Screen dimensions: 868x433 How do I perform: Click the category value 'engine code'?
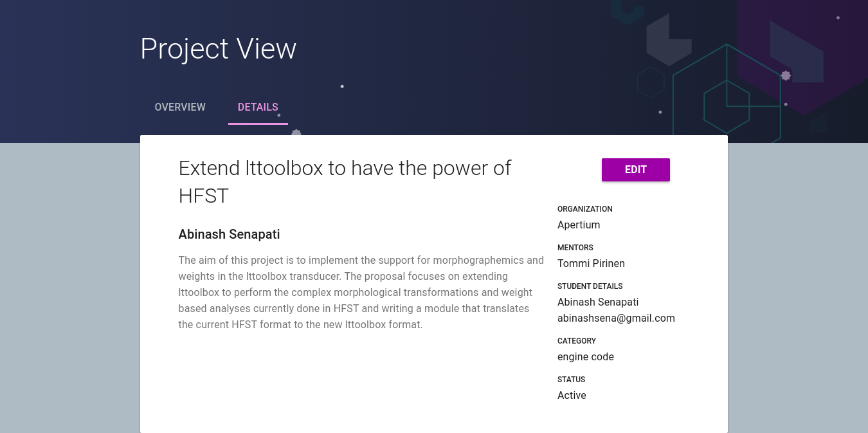(x=586, y=356)
